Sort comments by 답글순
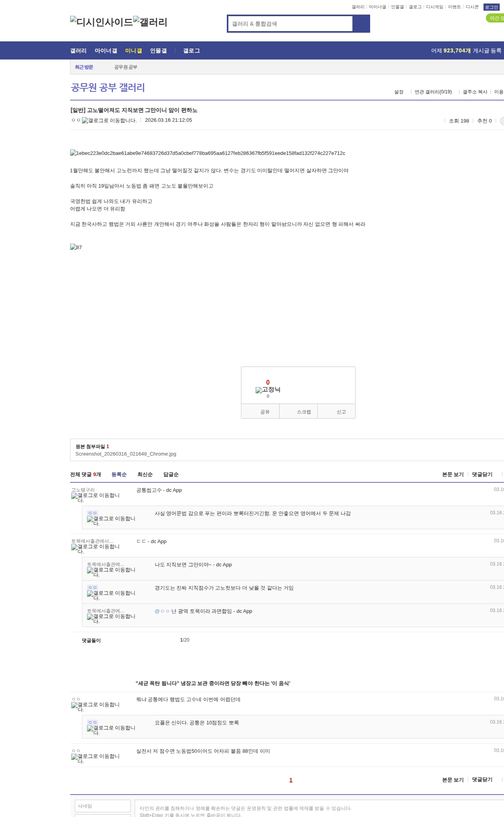 click(x=171, y=475)
